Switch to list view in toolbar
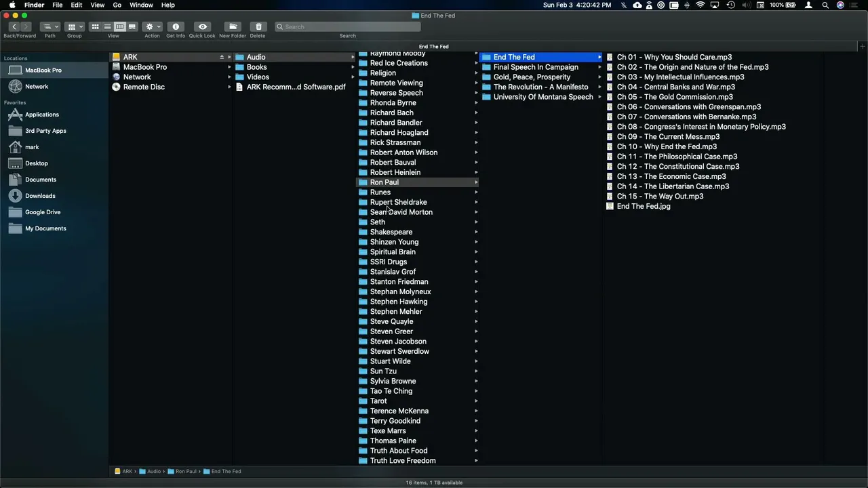Screen dimensions: 868x488 (x=107, y=26)
